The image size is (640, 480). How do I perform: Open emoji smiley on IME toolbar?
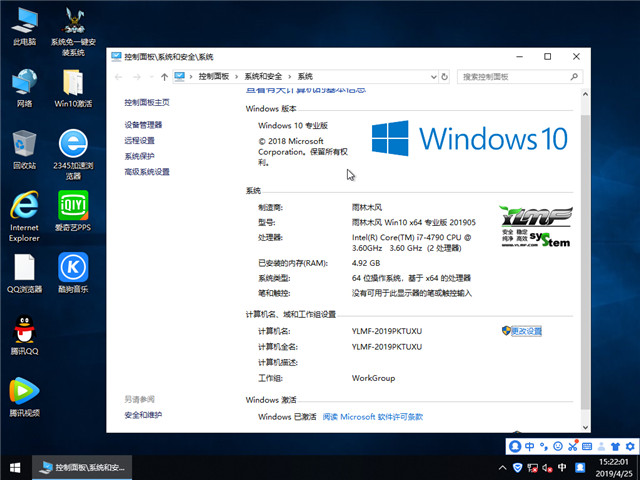pyautogui.click(x=558, y=446)
